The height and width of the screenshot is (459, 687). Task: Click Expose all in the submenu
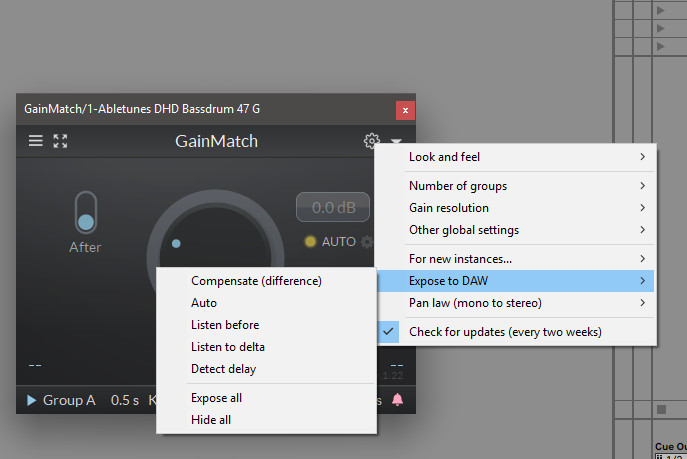coord(216,398)
